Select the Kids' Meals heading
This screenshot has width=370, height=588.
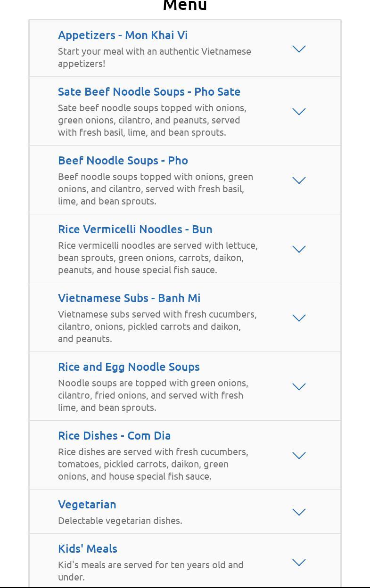tap(87, 549)
